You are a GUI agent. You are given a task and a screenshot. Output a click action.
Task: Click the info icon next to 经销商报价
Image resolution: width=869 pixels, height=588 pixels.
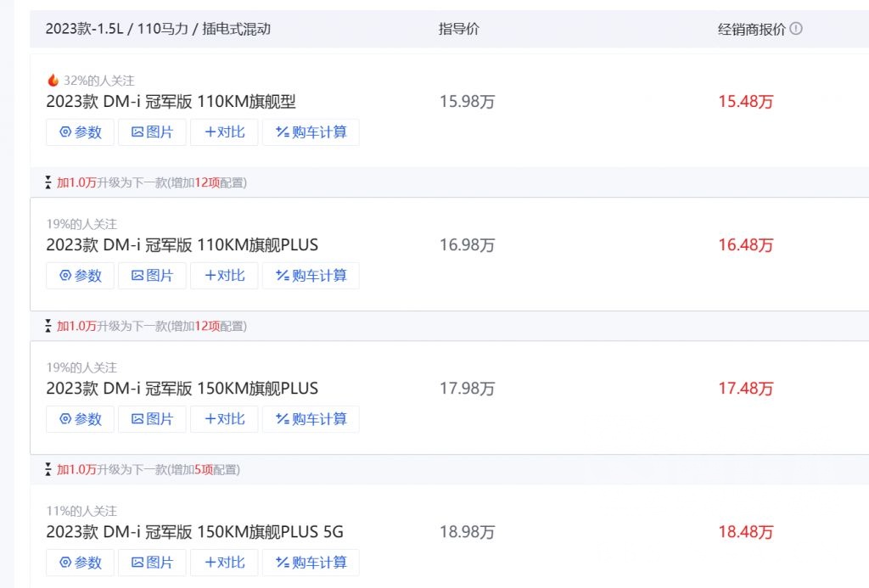tap(795, 28)
